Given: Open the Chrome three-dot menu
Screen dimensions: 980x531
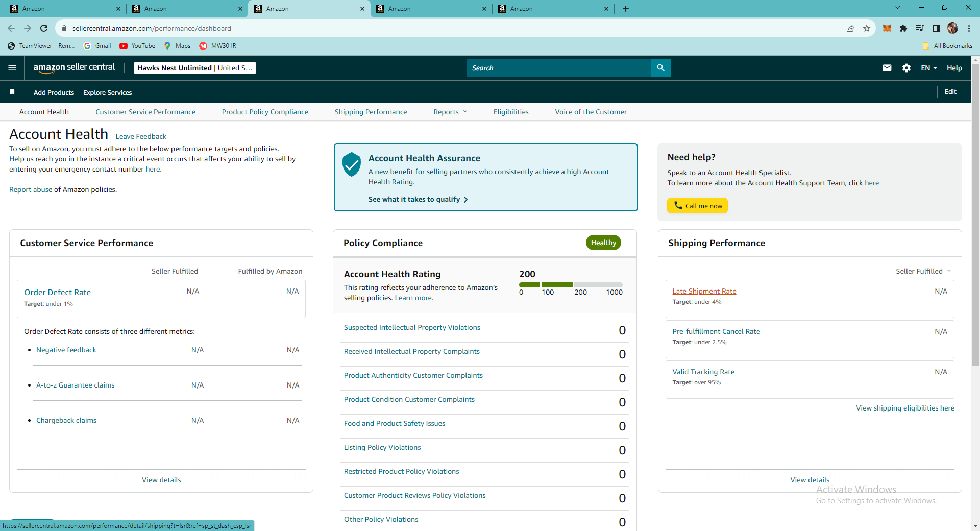Looking at the screenshot, I should tap(969, 28).
